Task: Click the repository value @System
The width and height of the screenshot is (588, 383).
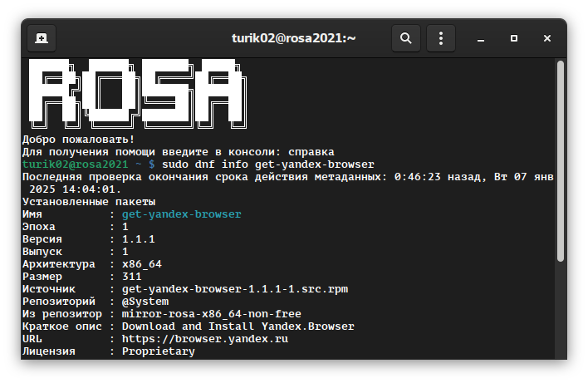Action: click(145, 302)
